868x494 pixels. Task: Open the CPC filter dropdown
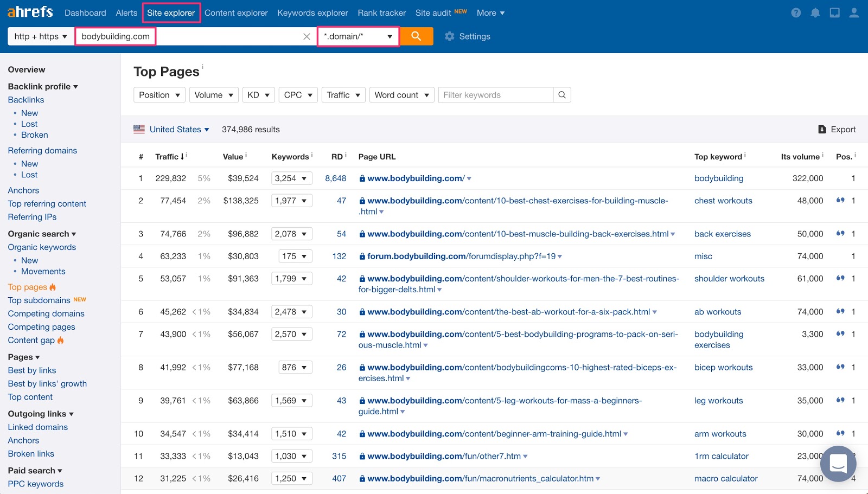point(298,95)
